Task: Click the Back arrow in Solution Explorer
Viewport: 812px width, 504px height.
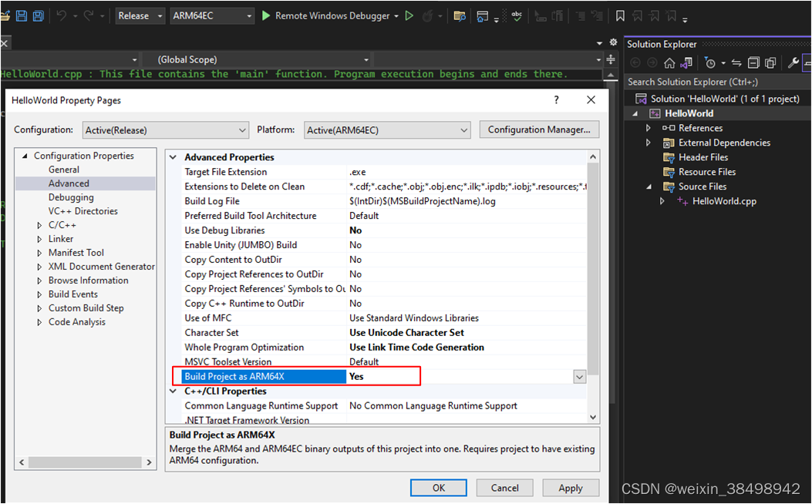Action: click(x=635, y=63)
